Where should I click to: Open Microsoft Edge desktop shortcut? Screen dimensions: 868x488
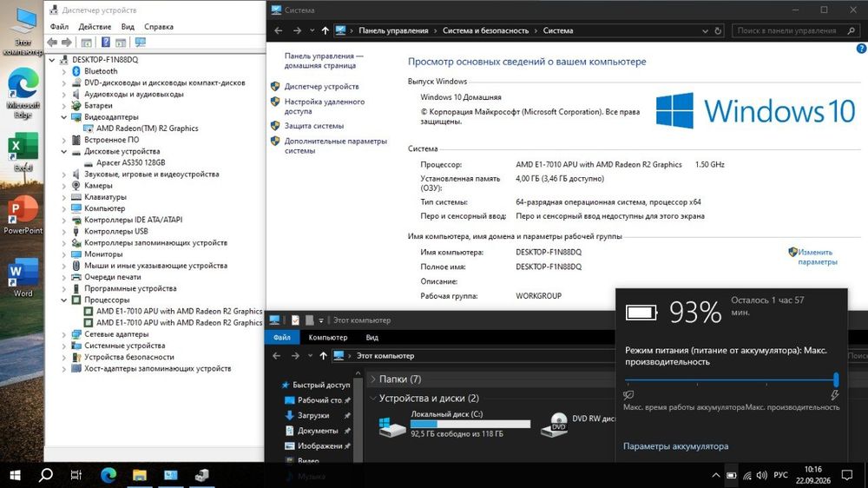(23, 93)
